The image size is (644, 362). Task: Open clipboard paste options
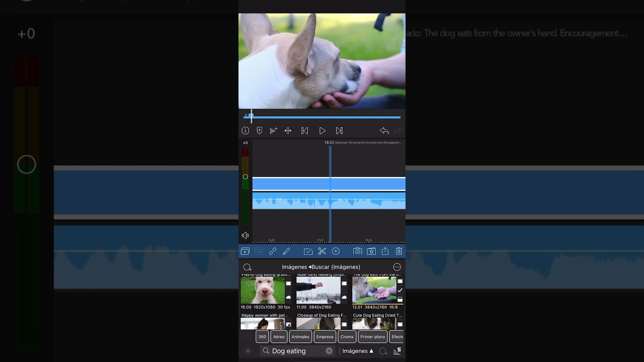[358, 251]
